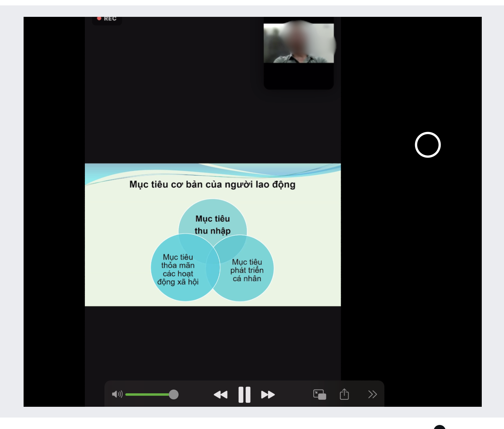Rewind the video playback
The image size is (504, 429).
[x=221, y=394]
